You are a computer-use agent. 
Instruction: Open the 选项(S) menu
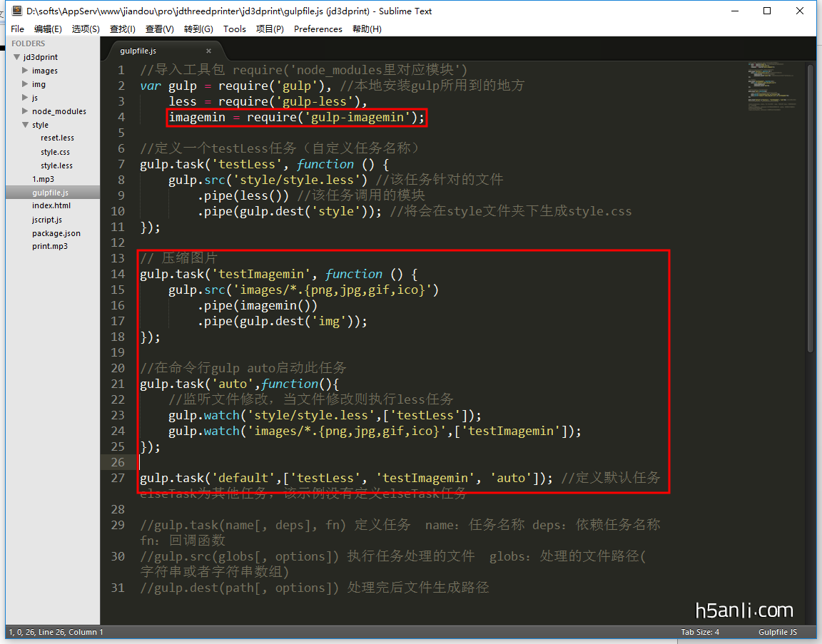click(x=86, y=29)
